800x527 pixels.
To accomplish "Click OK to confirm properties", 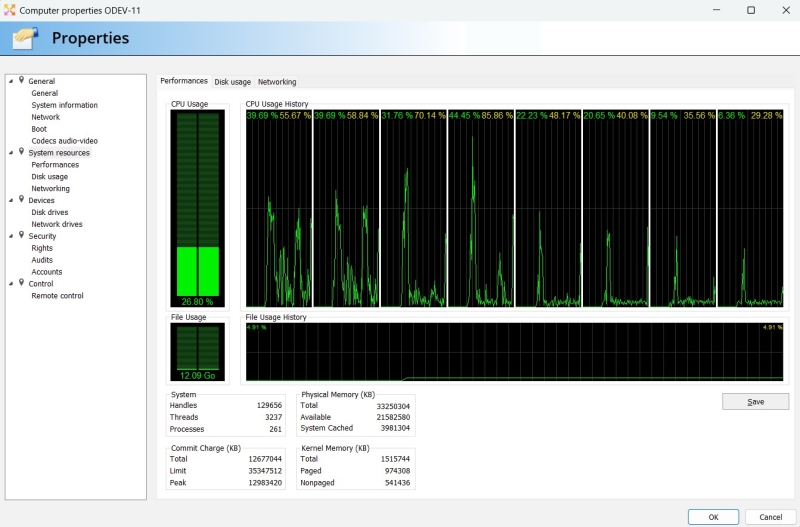I will pyautogui.click(x=713, y=517).
